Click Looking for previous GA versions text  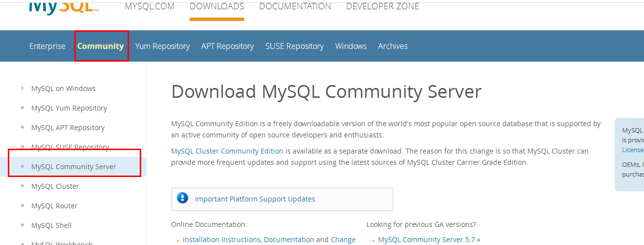(421, 224)
